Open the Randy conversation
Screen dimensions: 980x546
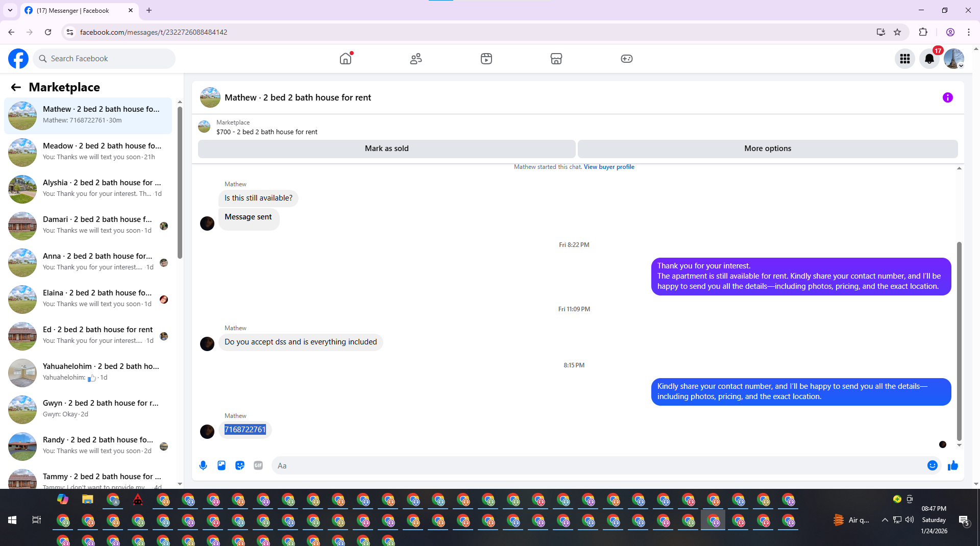(x=88, y=446)
